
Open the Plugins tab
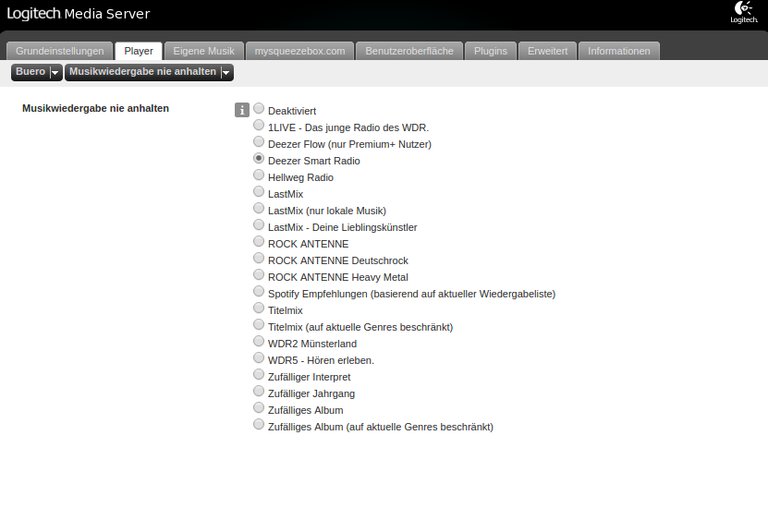(x=491, y=51)
